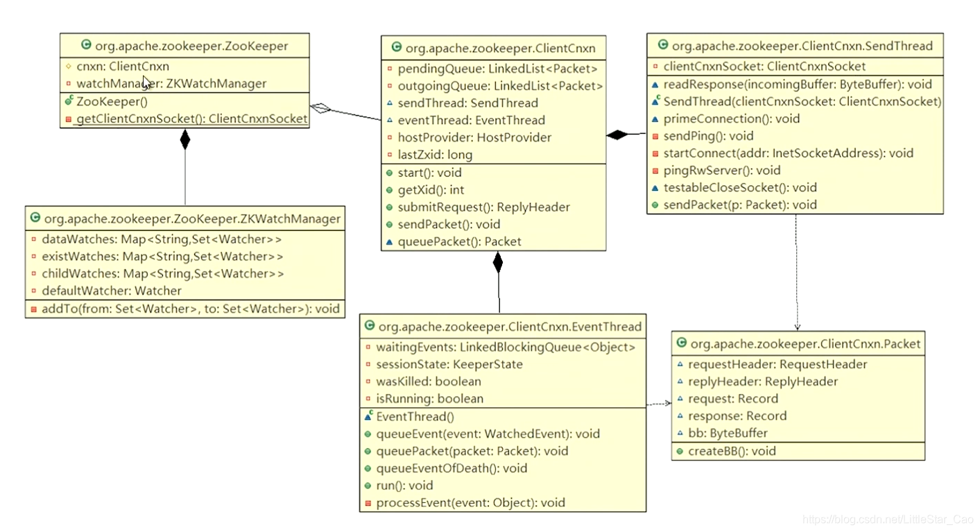The image size is (980, 532).
Task: Click the outgoingQueue: LinkedList<Packet> field
Action: coord(500,86)
